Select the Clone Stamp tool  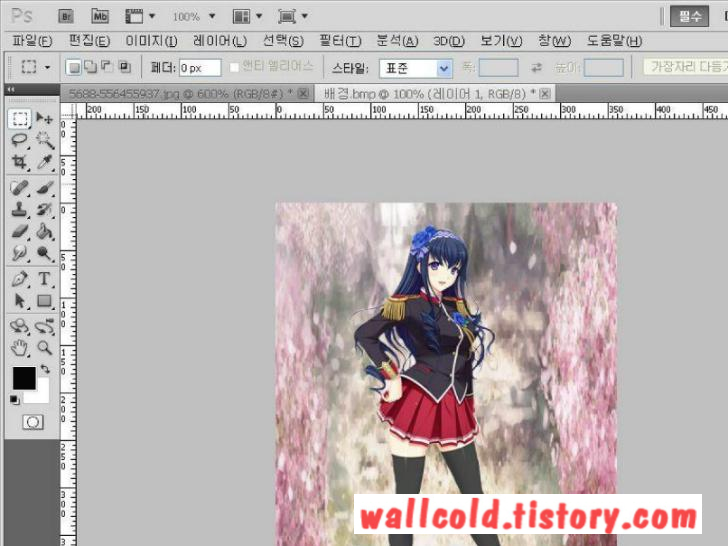click(x=20, y=209)
